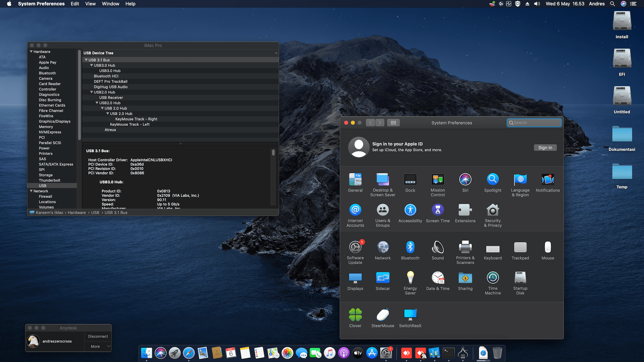Open Startup Disk preferences

(x=520, y=283)
